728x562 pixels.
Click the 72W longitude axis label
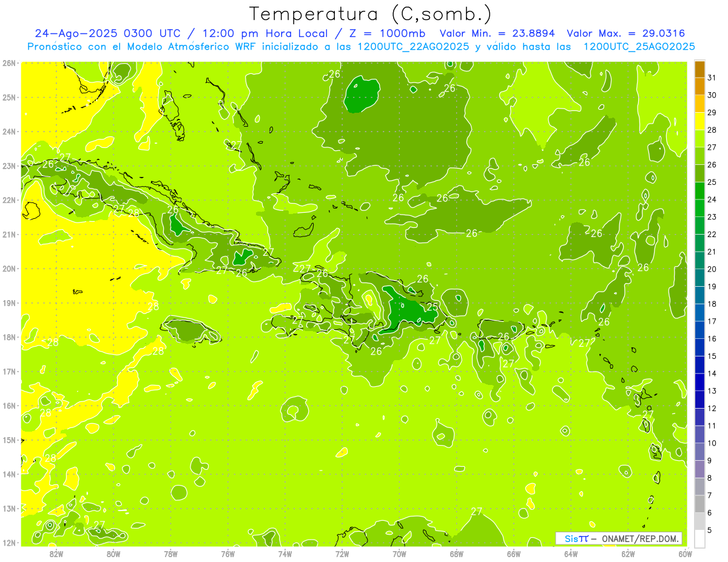[x=342, y=554]
